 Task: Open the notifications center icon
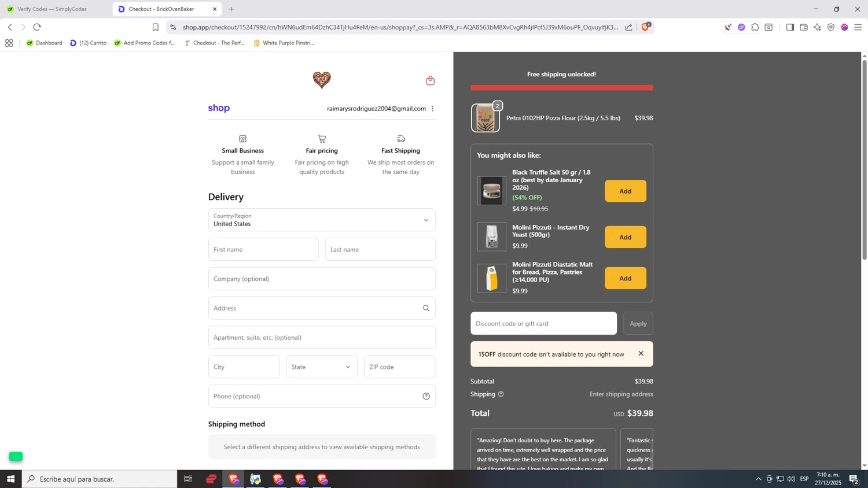[854, 479]
